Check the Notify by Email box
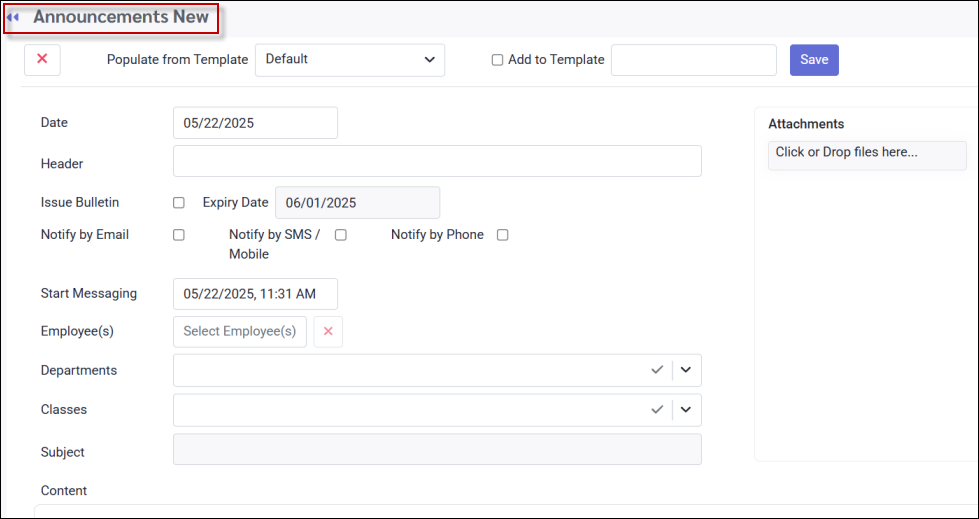The height and width of the screenshot is (519, 979). 179,235
